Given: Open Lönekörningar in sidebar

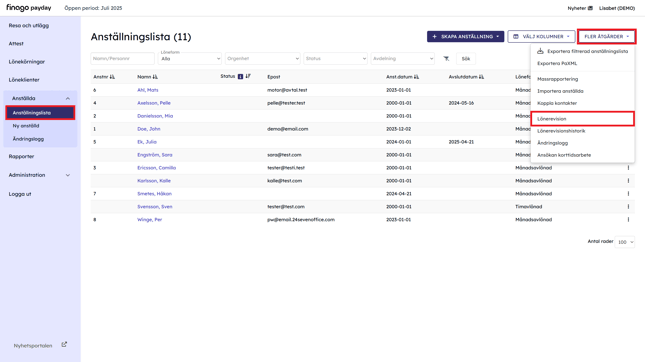Looking at the screenshot, I should (27, 62).
